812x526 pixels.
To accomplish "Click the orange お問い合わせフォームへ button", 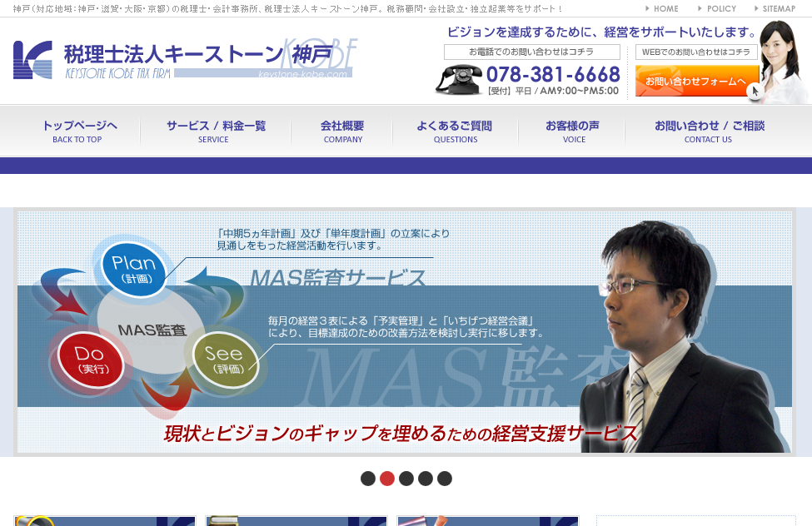I will click(697, 82).
